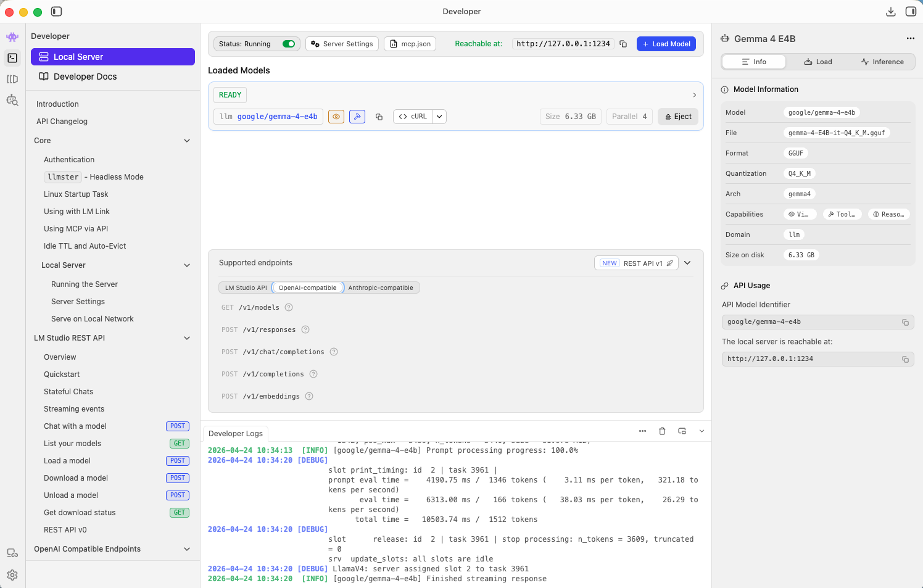Collapse the Supported endpoints panel
This screenshot has width=923, height=588.
click(687, 263)
